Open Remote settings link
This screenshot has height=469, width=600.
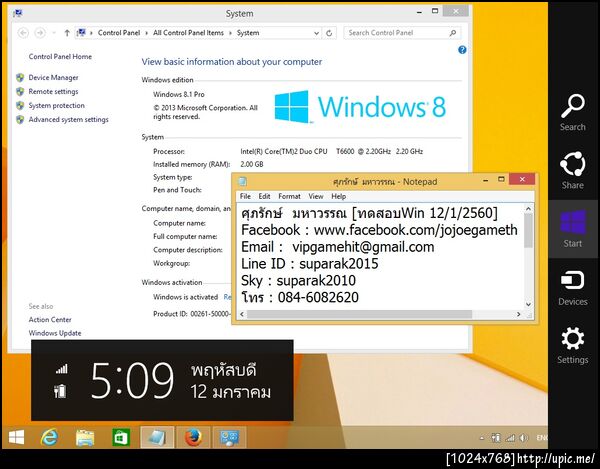pyautogui.click(x=53, y=91)
